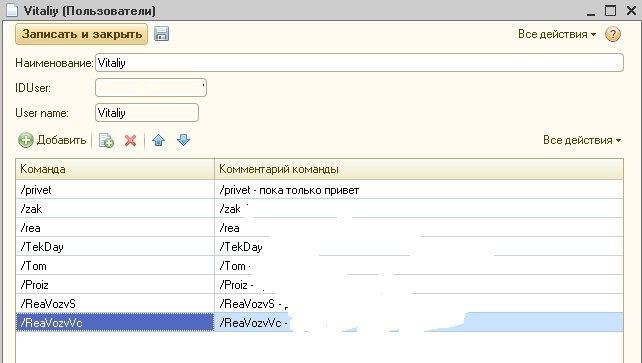Copy the row with the duplicate icon
Screen dimensions: 642x363
point(106,140)
